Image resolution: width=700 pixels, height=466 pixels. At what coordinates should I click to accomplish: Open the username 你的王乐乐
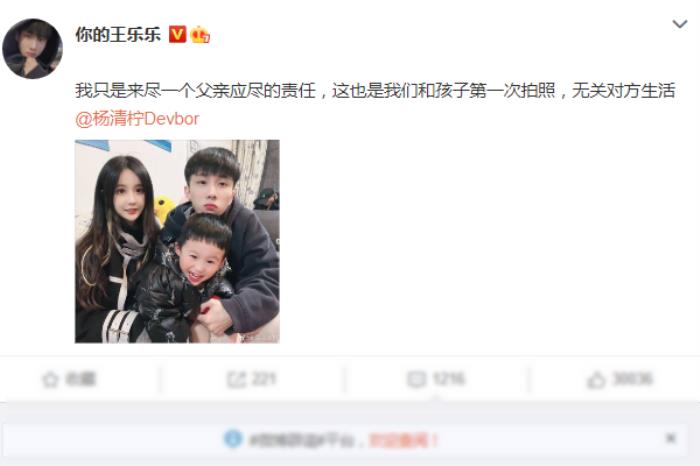point(118,34)
